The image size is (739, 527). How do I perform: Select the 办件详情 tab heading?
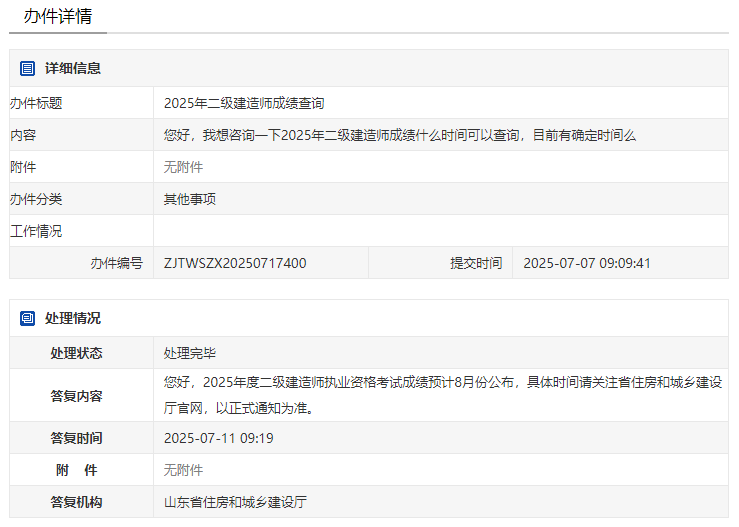pos(58,17)
